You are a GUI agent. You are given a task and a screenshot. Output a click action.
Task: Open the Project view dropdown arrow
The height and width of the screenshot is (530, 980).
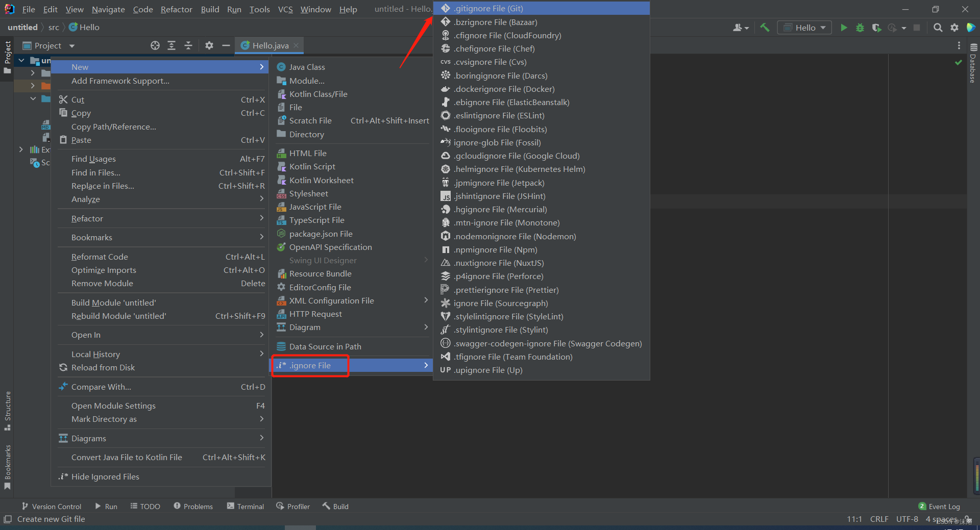coord(72,45)
